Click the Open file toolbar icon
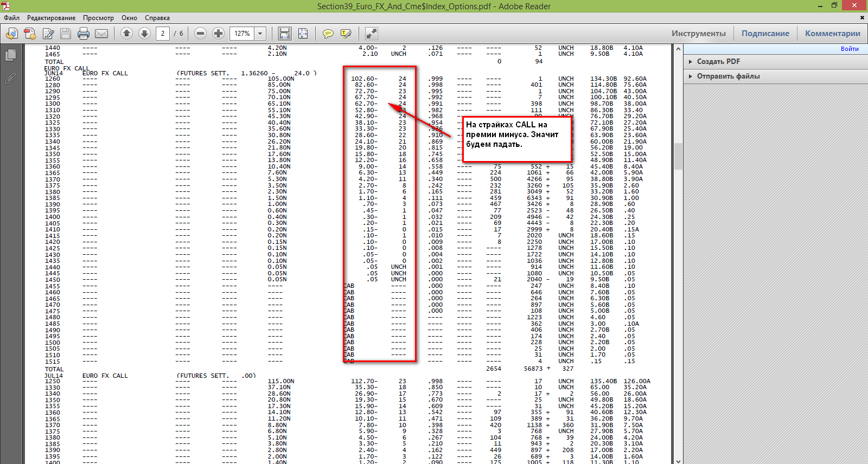868x464 pixels. [12, 34]
